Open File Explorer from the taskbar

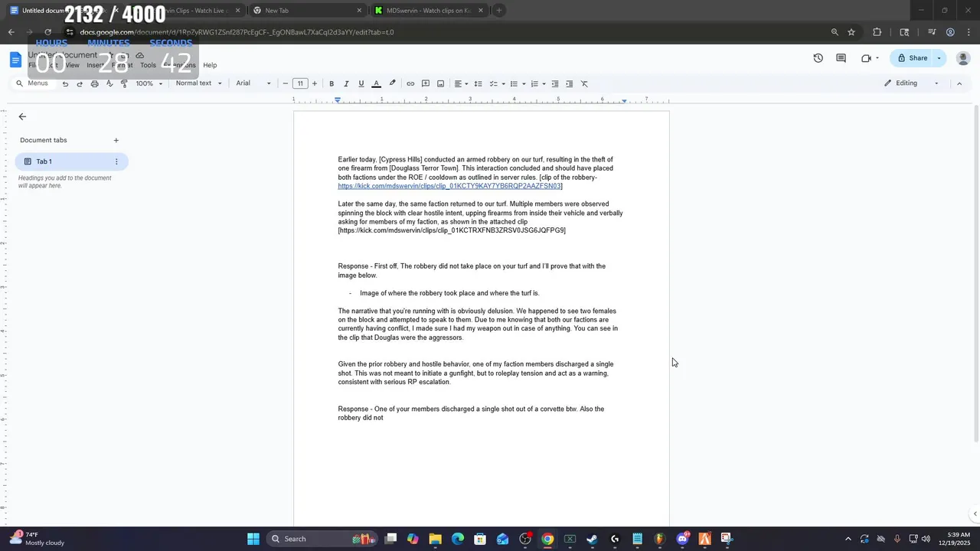click(x=435, y=539)
